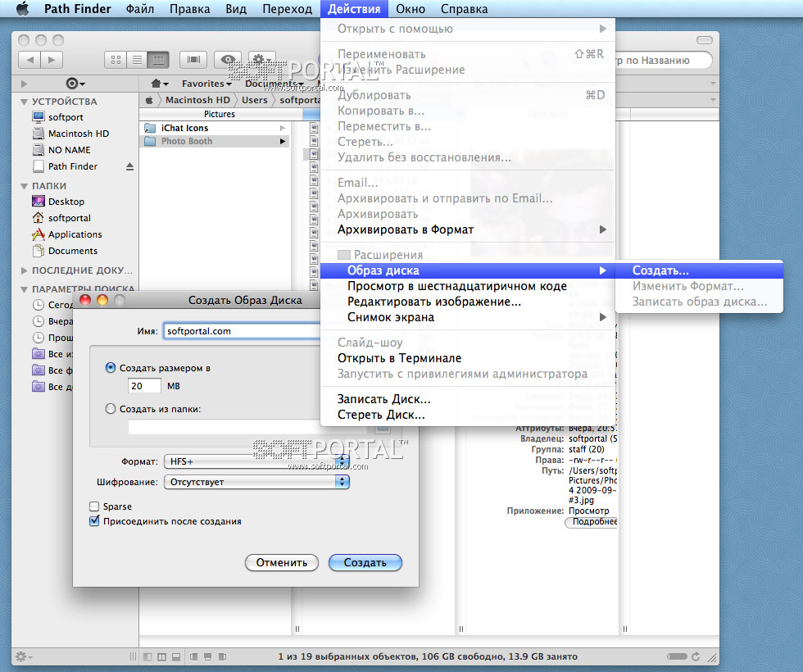
Task: Expand the ПОСЛЕДНИЕ ДОКУ... sidebar section
Action: point(24,270)
